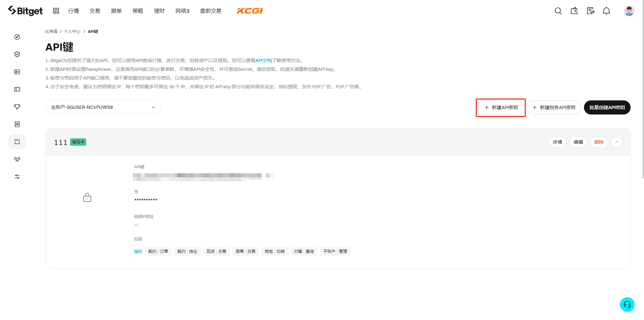
Task: Open the 盘前交易 menu
Action: (x=211, y=11)
